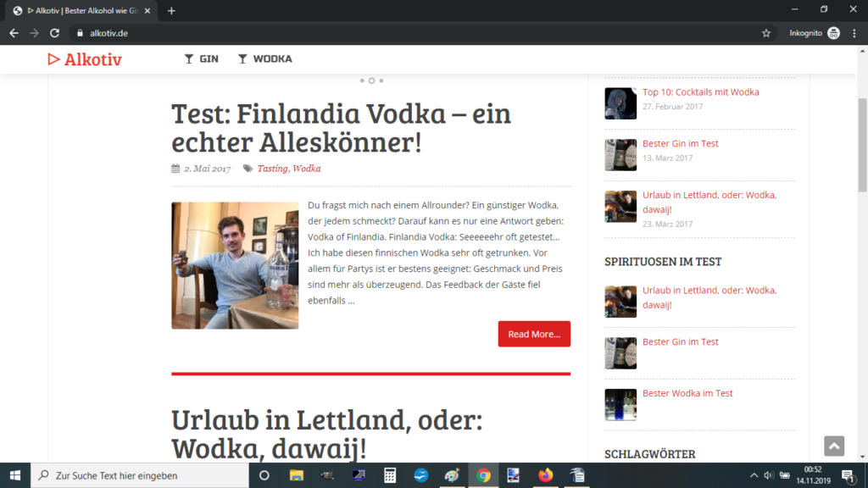The image size is (868, 488).
Task: Open Bester Gin im Test dated 13. März
Action: [x=681, y=143]
